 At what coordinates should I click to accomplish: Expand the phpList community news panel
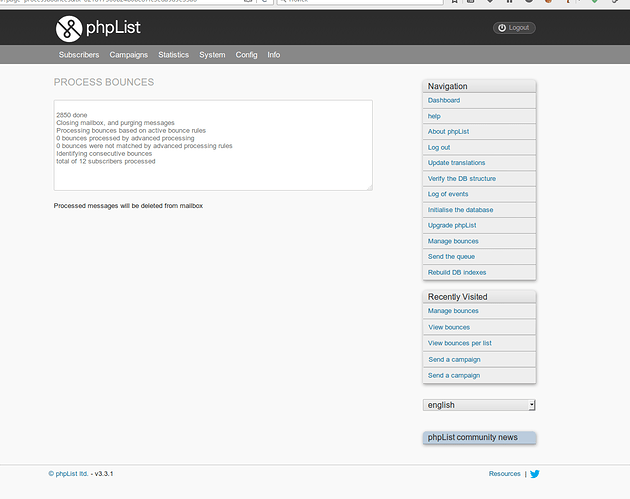point(479,438)
